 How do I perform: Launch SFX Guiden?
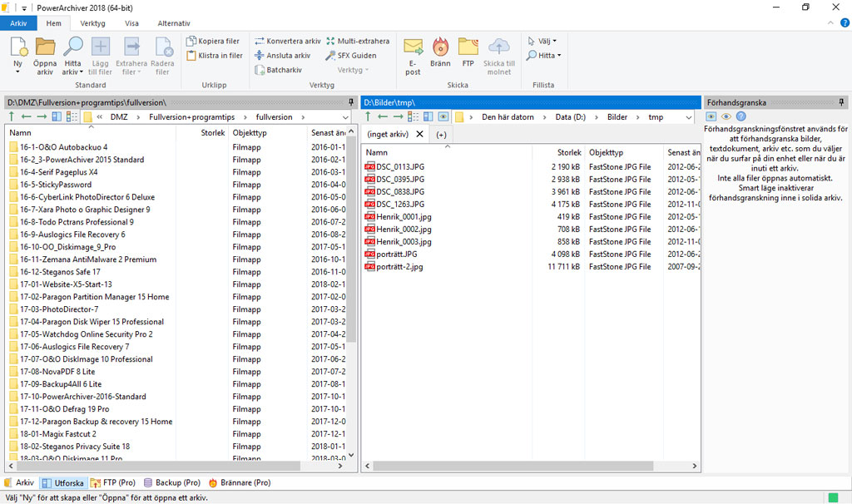coord(350,56)
